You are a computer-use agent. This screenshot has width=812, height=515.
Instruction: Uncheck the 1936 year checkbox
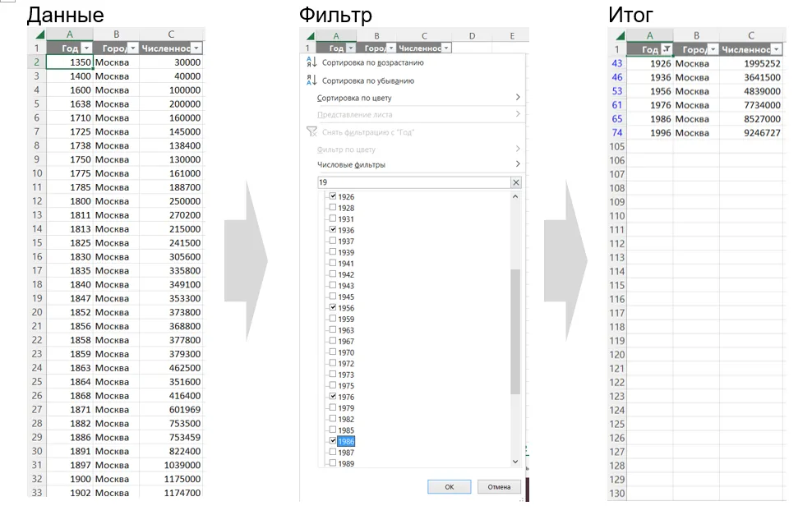[333, 229]
